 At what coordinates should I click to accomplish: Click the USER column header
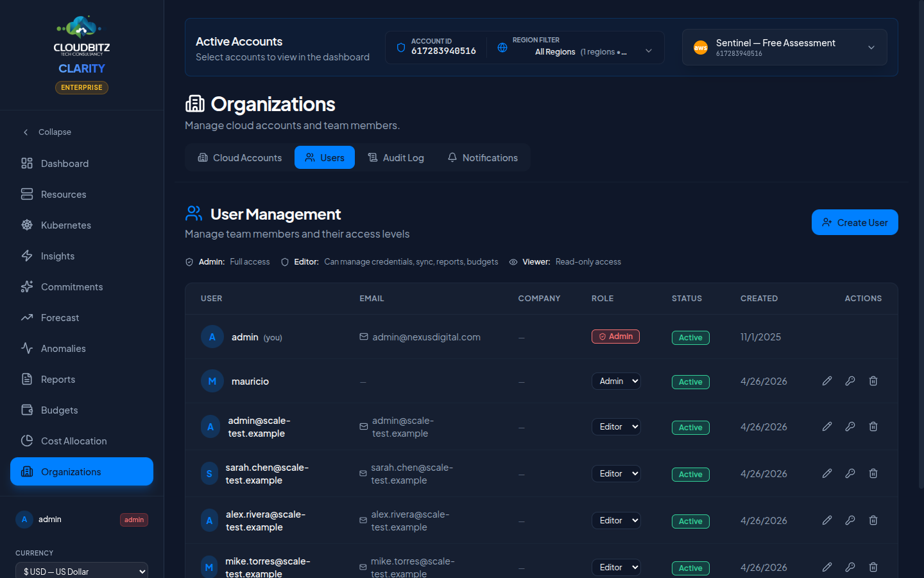(212, 299)
